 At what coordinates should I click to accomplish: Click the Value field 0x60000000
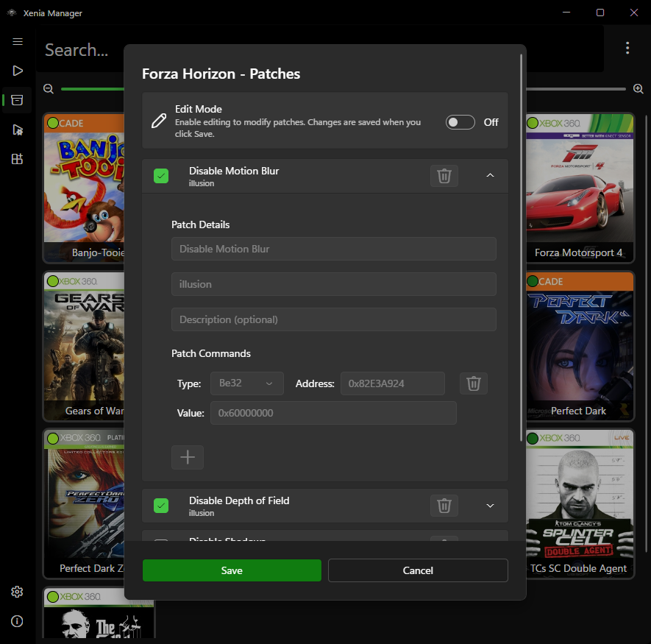(x=333, y=413)
